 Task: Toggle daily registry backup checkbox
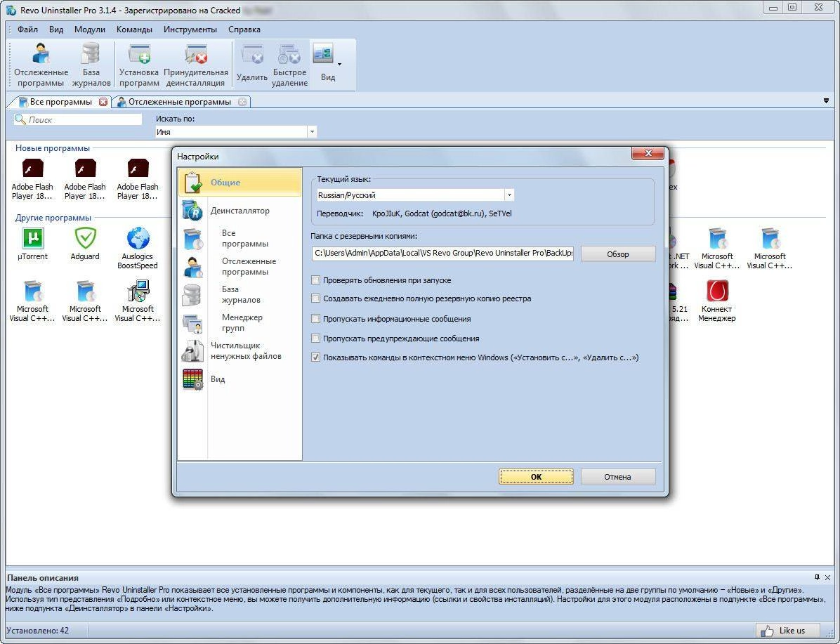(315, 298)
